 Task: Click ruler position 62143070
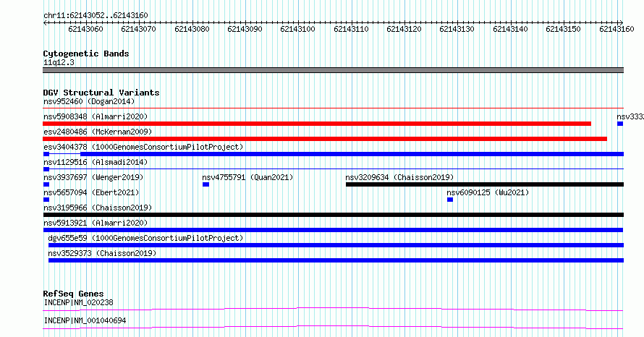[x=138, y=29]
